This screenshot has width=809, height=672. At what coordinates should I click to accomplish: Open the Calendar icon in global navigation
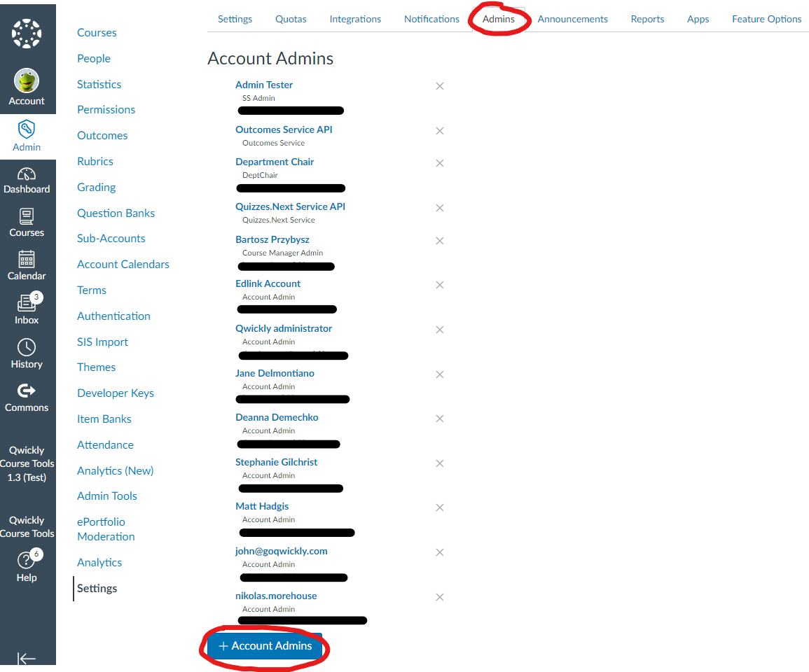[27, 260]
